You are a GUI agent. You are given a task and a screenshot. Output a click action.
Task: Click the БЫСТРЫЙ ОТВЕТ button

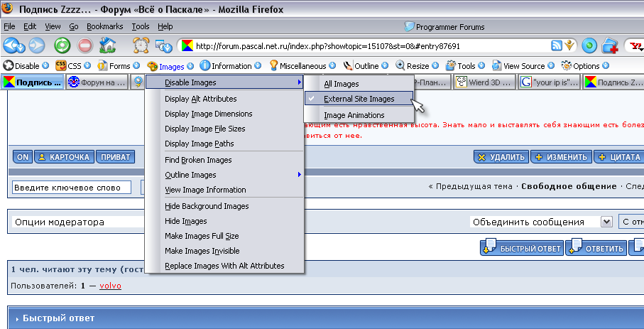[x=522, y=248]
